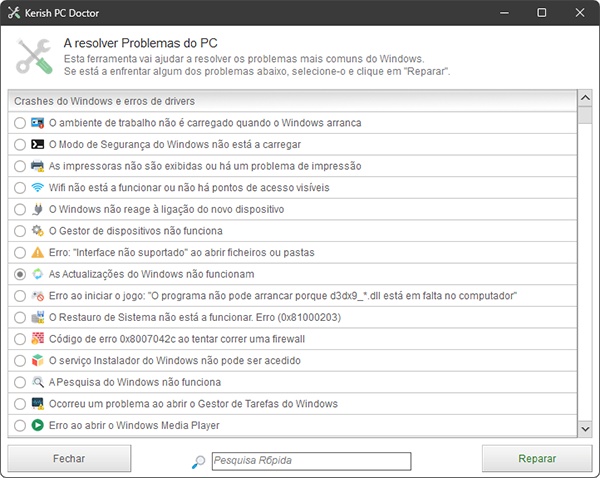Click the Windows Media Player play icon
Screen dimensions: 600x478
pos(38,425)
